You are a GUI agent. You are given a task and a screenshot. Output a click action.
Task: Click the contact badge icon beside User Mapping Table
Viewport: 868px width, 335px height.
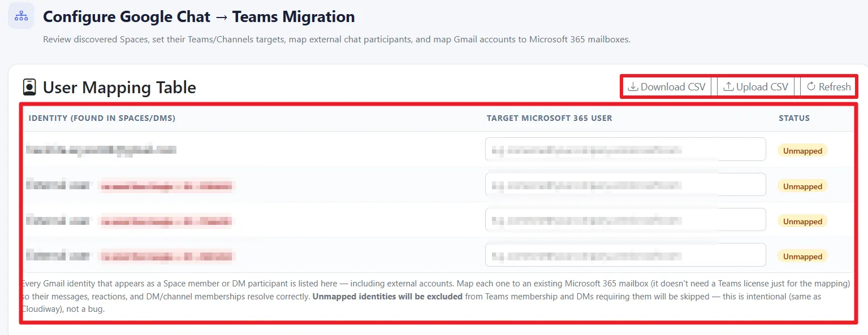(x=29, y=88)
